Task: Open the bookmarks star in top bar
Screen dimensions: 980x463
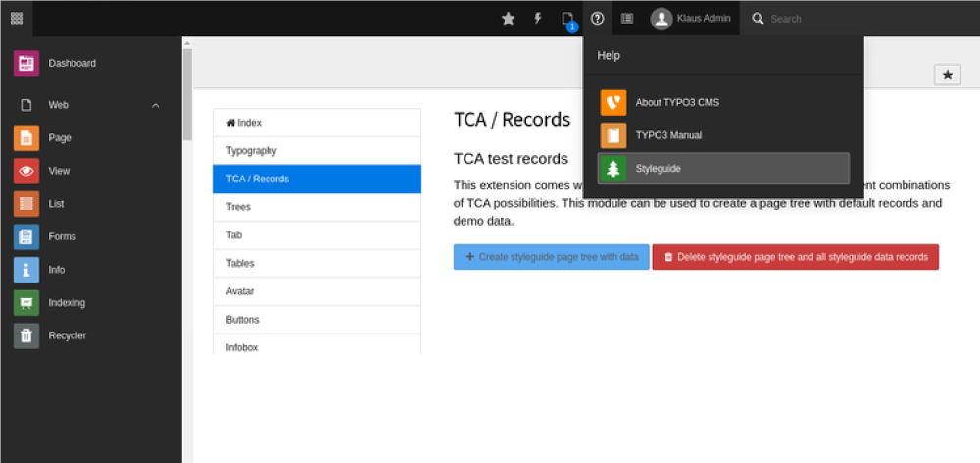Action: click(x=508, y=19)
